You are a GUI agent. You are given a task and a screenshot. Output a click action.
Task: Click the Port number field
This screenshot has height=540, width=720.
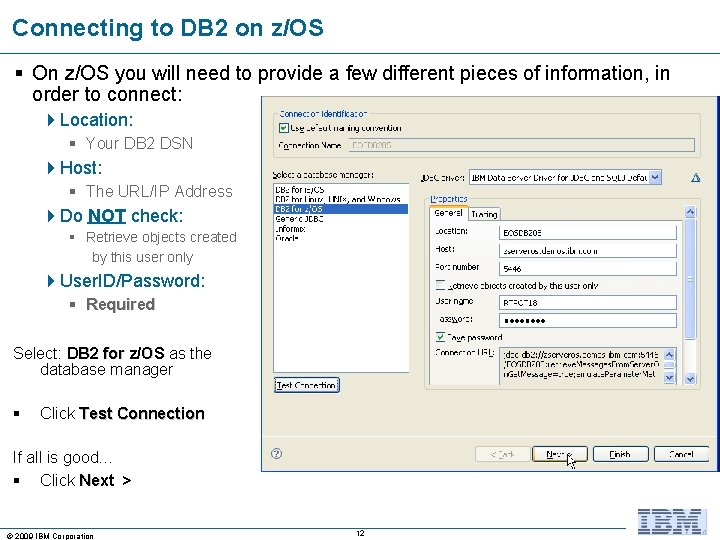click(x=588, y=268)
